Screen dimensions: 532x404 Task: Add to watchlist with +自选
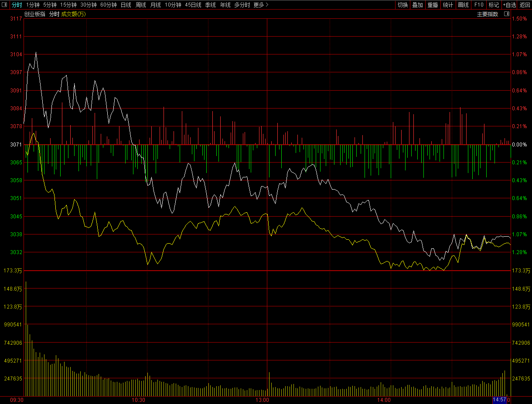509,5
